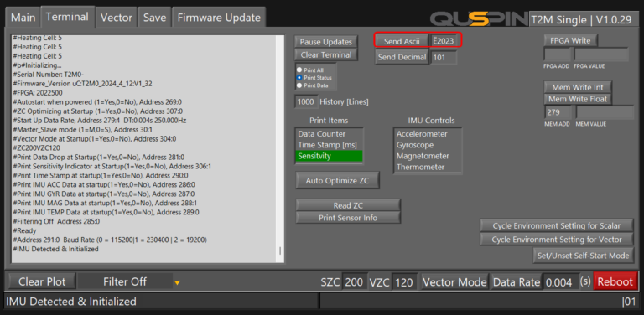Go to the Firmware Update tab
Viewport: 644px width, 315px height.
click(x=219, y=18)
